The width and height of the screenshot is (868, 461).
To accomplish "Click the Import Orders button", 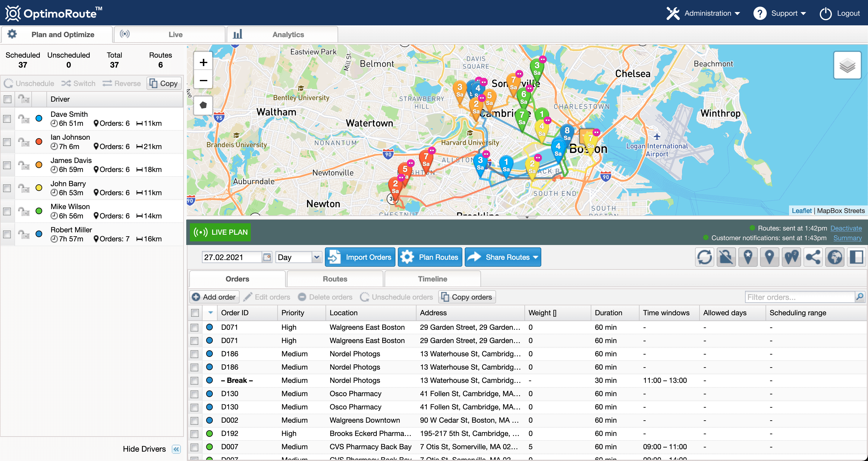I will coord(360,257).
